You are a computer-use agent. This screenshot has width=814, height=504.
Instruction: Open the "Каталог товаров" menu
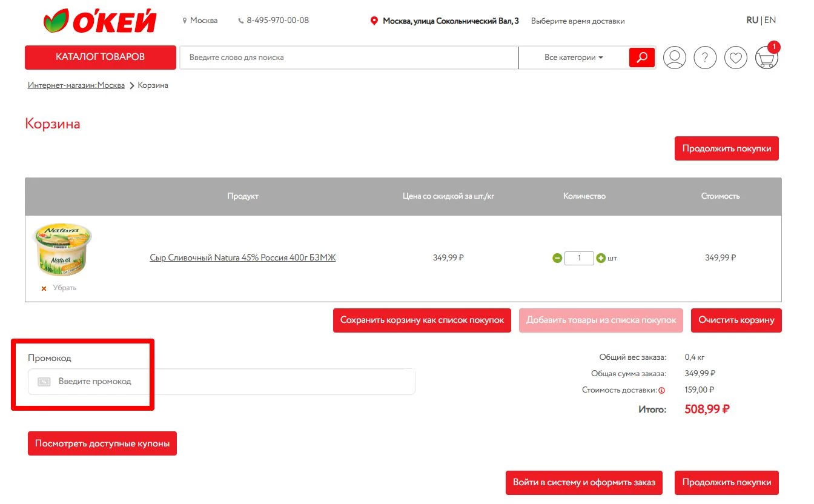(x=101, y=57)
